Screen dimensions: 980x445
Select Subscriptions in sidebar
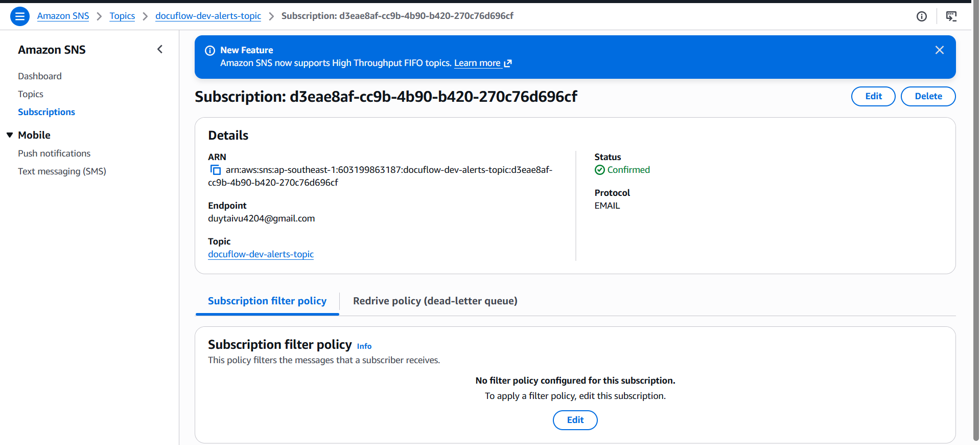[46, 112]
